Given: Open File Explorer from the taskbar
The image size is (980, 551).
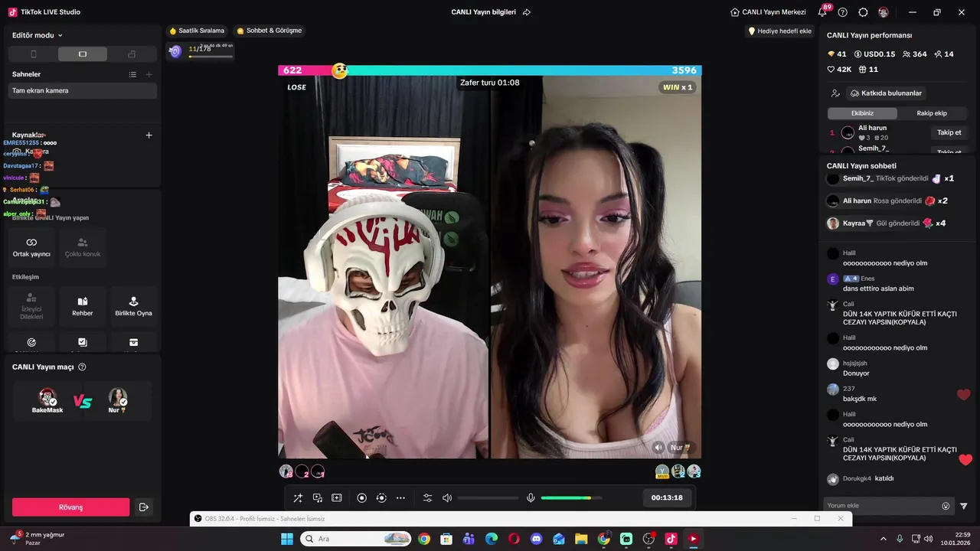Looking at the screenshot, I should pos(581,539).
